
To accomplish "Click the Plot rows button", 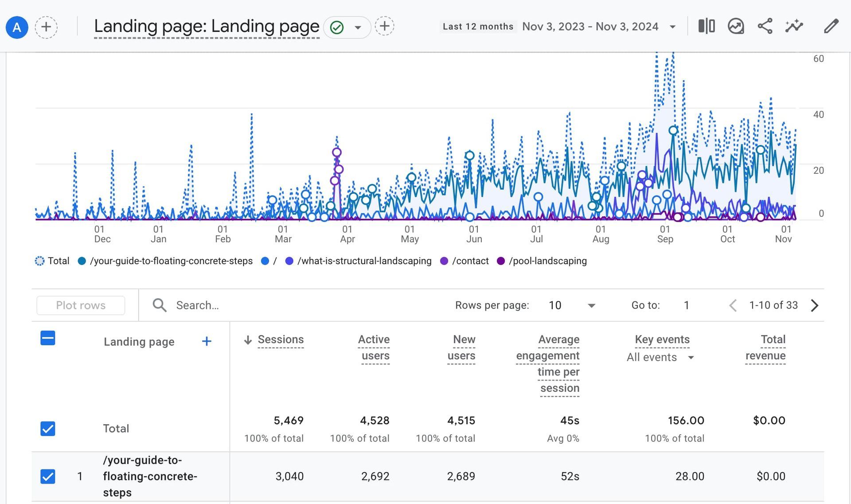I will (x=81, y=305).
